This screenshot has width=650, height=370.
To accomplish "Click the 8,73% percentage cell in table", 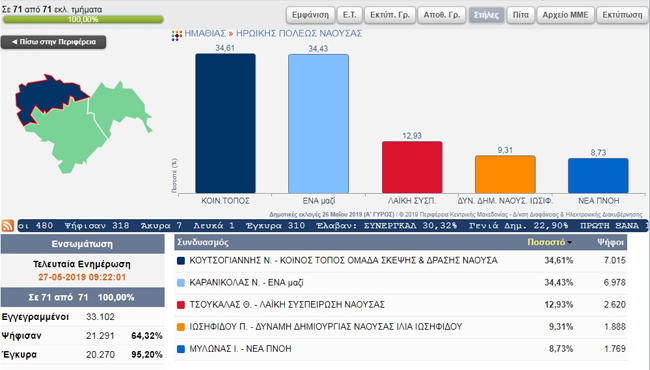I will pyautogui.click(x=561, y=349).
